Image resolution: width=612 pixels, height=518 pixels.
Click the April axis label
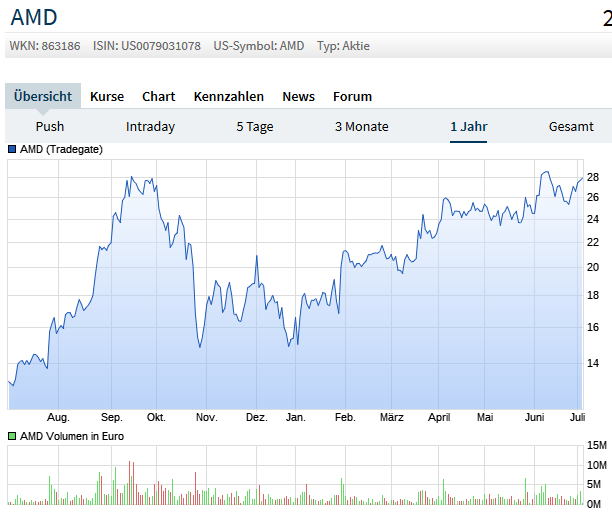point(439,417)
